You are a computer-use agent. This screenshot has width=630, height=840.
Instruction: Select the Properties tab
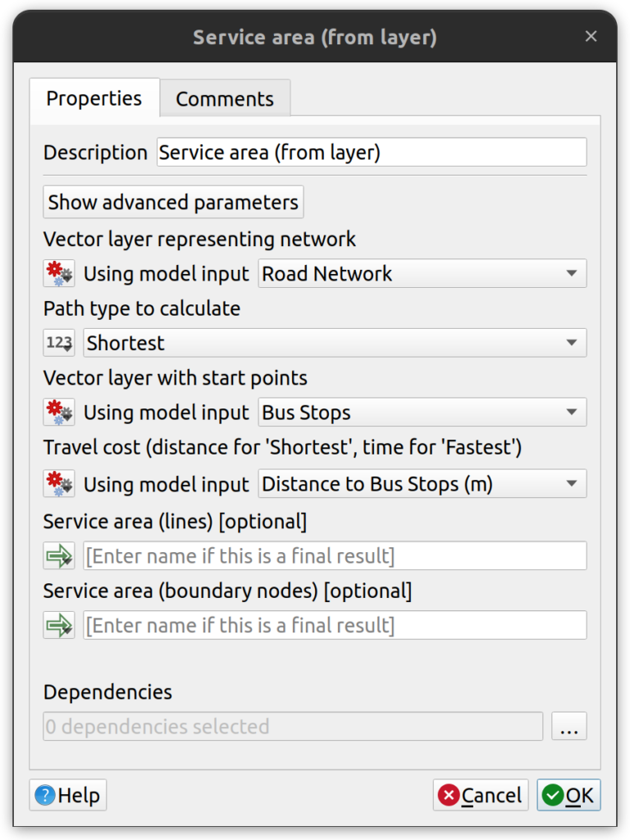(x=94, y=98)
